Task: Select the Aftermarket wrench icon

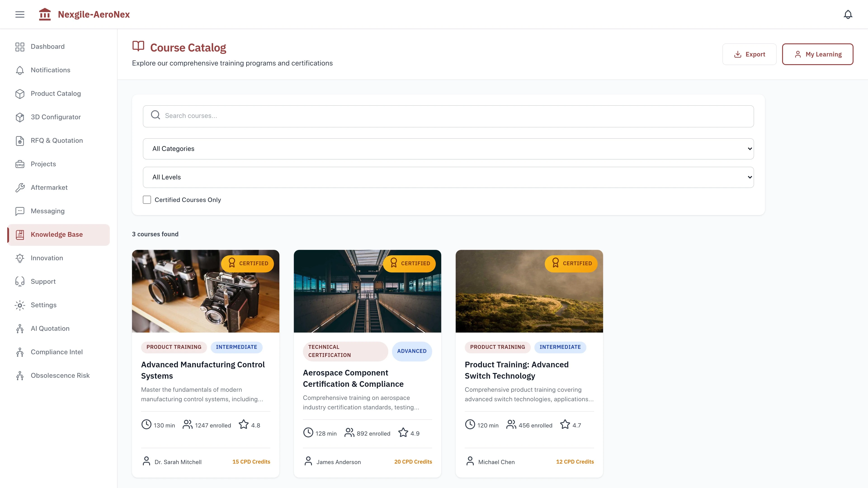Action: tap(20, 188)
